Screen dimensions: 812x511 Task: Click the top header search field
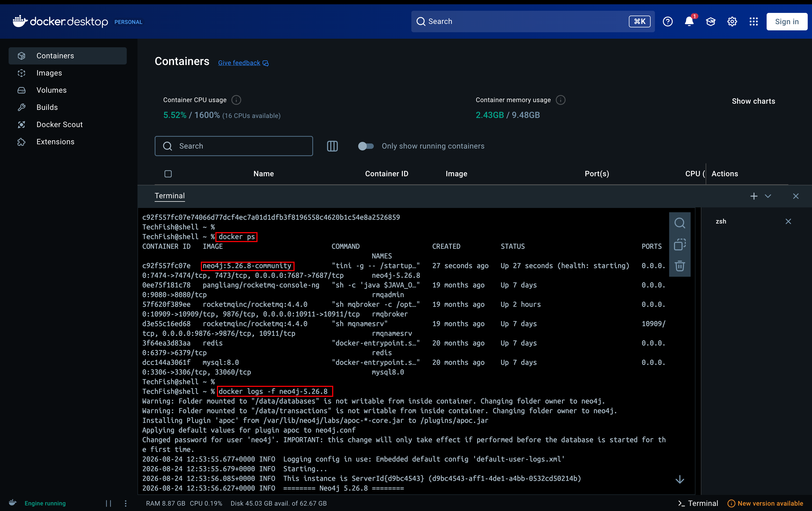533,21
